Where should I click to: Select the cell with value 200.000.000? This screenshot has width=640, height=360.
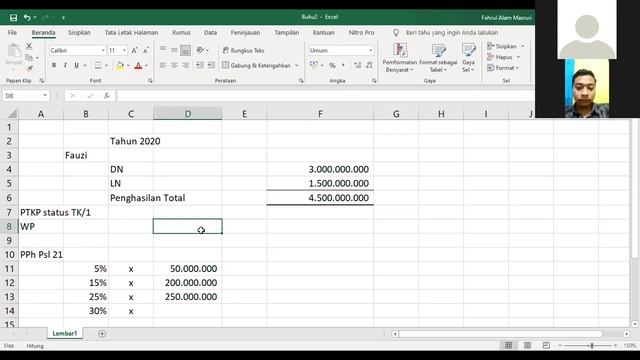[x=188, y=282]
